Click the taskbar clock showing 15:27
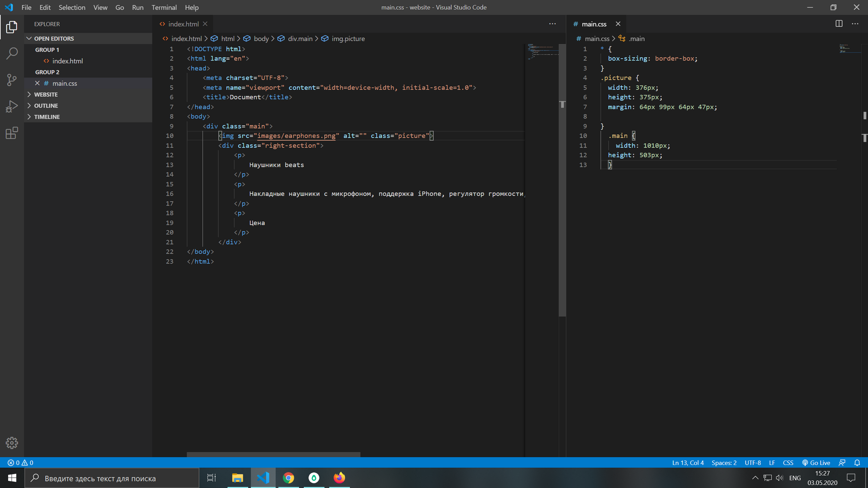The width and height of the screenshot is (868, 488). [x=822, y=478]
